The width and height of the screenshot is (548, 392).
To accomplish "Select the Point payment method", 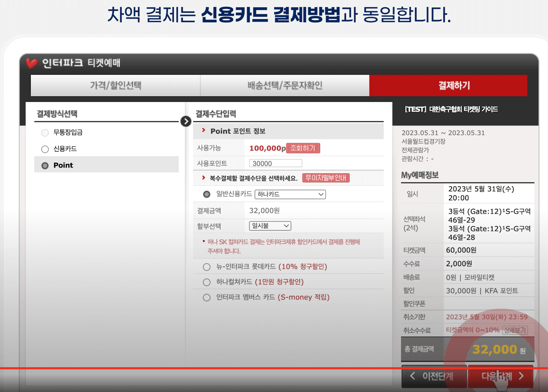I will click(x=45, y=165).
